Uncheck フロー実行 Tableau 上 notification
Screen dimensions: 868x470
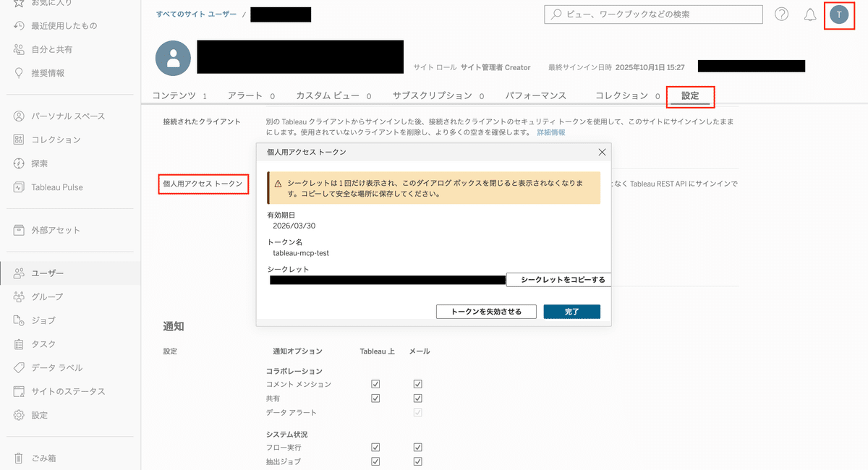coord(375,447)
